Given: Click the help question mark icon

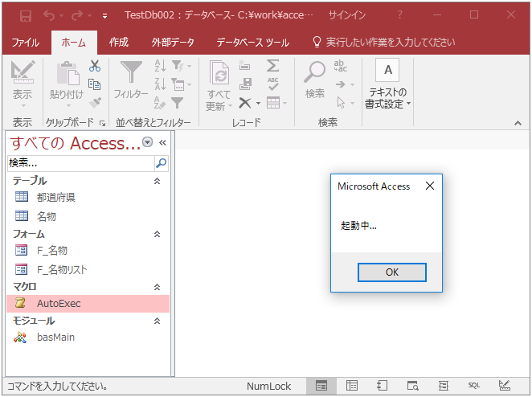Looking at the screenshot, I should click(400, 14).
